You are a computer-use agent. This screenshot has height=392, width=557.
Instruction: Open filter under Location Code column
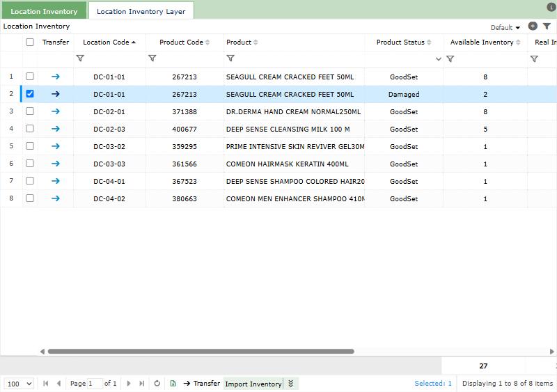coord(80,58)
